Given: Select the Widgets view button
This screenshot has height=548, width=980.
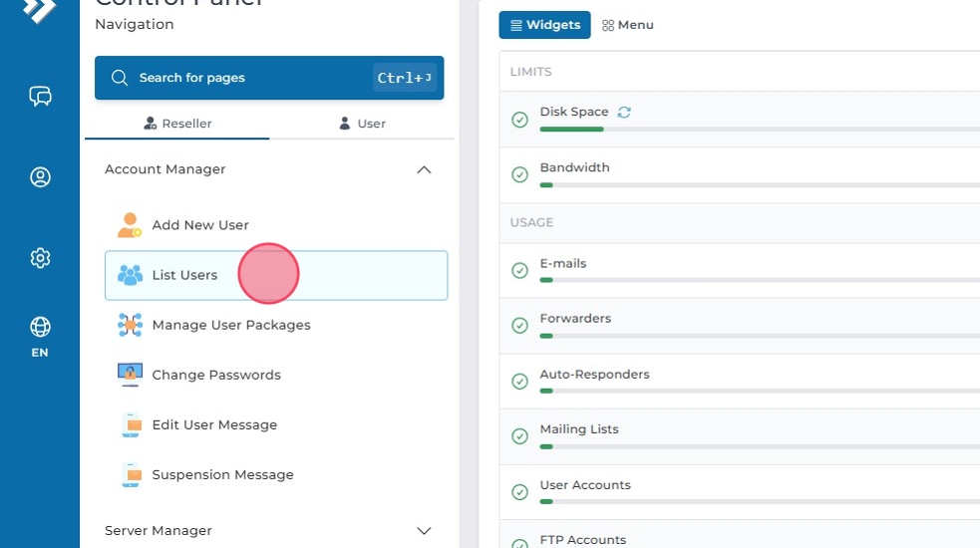Looking at the screenshot, I should pos(544,25).
